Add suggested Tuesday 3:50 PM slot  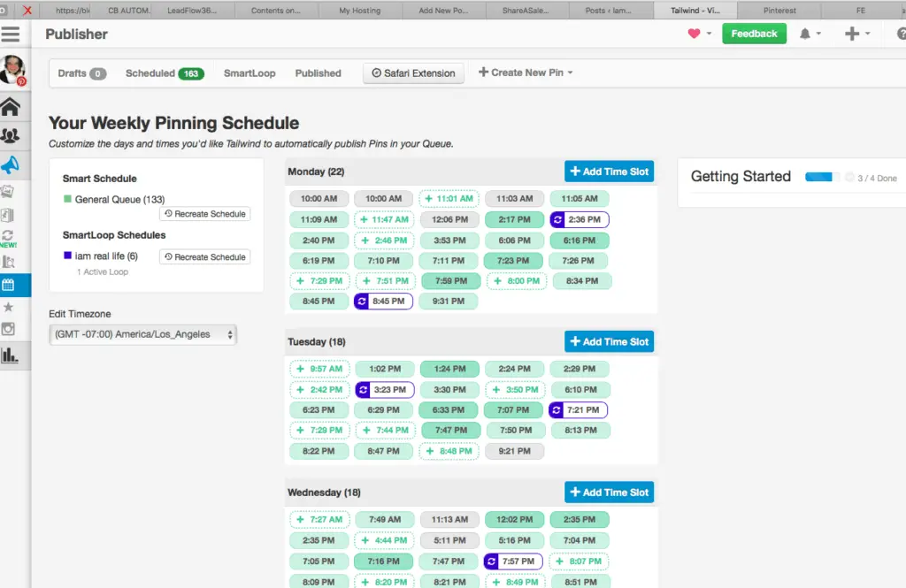point(514,389)
